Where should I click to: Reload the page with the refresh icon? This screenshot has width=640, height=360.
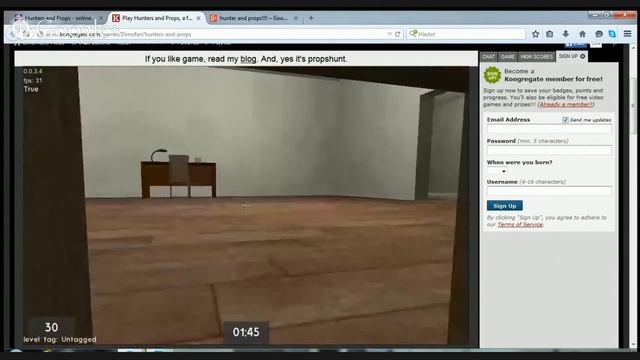pyautogui.click(x=398, y=34)
